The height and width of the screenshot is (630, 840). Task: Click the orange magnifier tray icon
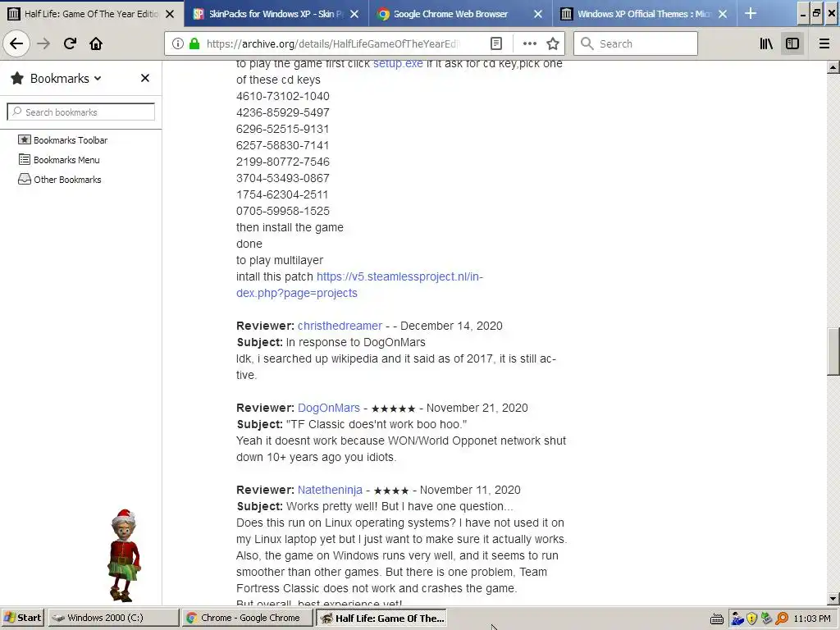click(782, 619)
